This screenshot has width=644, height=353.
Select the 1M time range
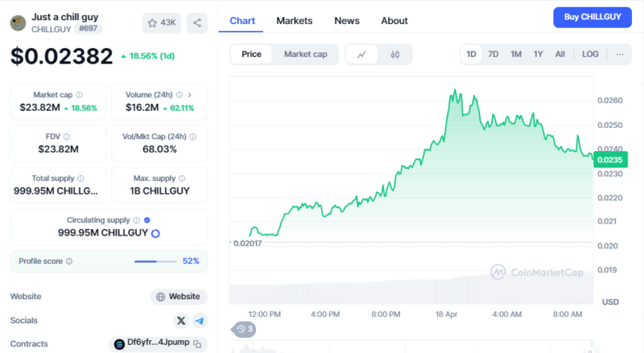[516, 54]
